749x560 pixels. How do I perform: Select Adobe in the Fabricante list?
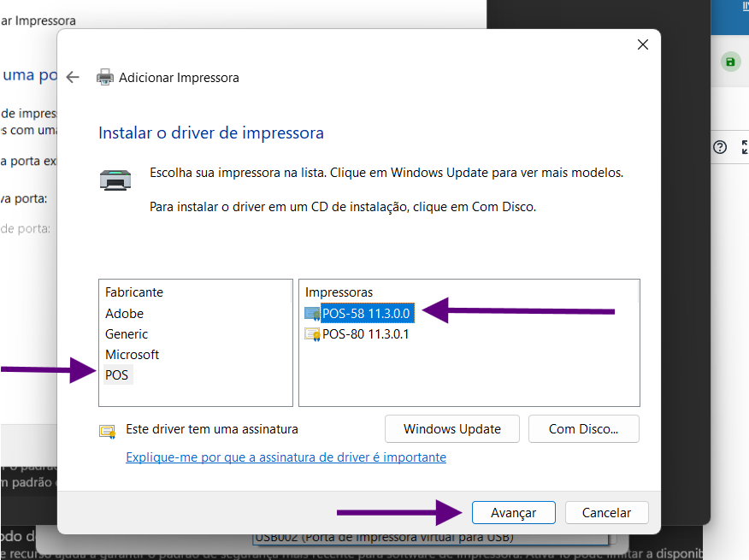coord(125,314)
